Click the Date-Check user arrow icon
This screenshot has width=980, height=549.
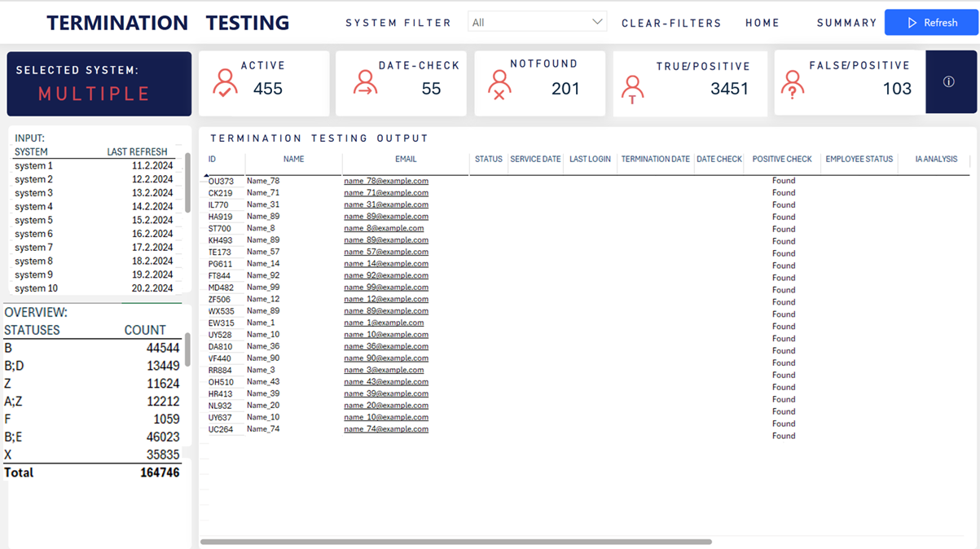[365, 83]
